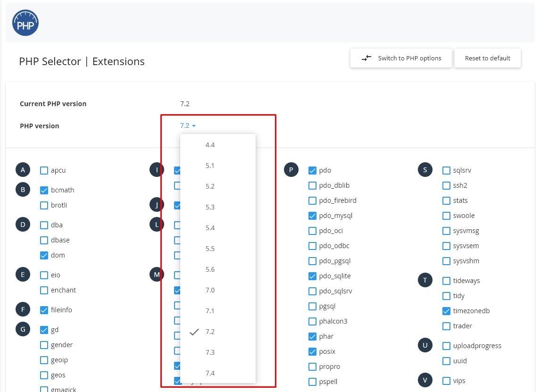Enable the gender extension

44,345
